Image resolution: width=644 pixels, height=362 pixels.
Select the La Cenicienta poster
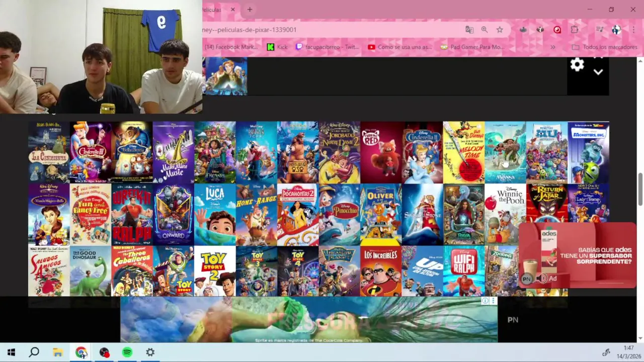click(x=49, y=152)
